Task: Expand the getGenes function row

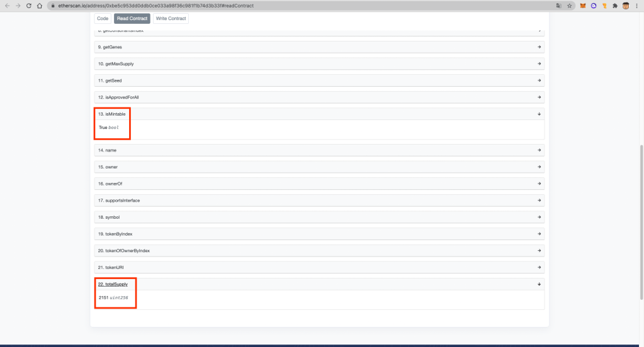Action: pos(319,47)
